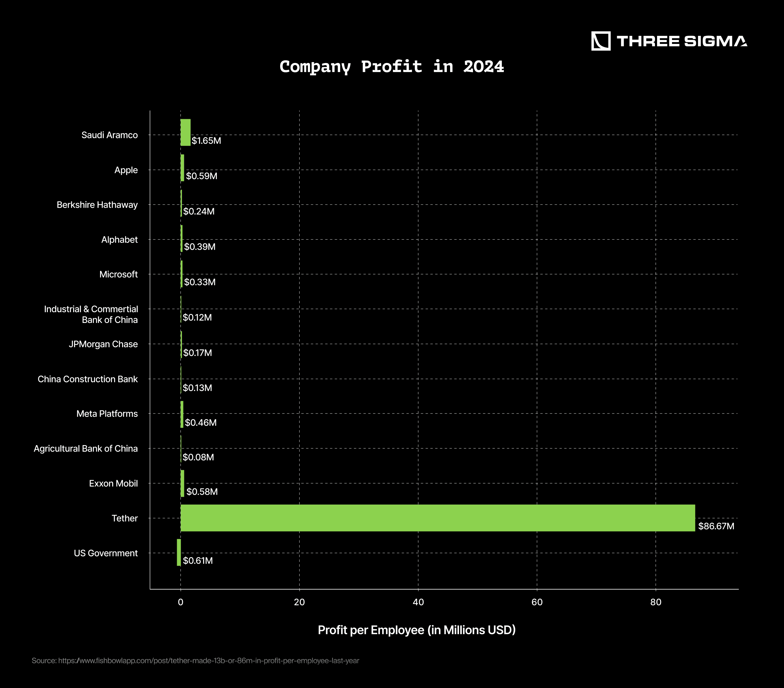Click the Tether category label

(x=124, y=518)
